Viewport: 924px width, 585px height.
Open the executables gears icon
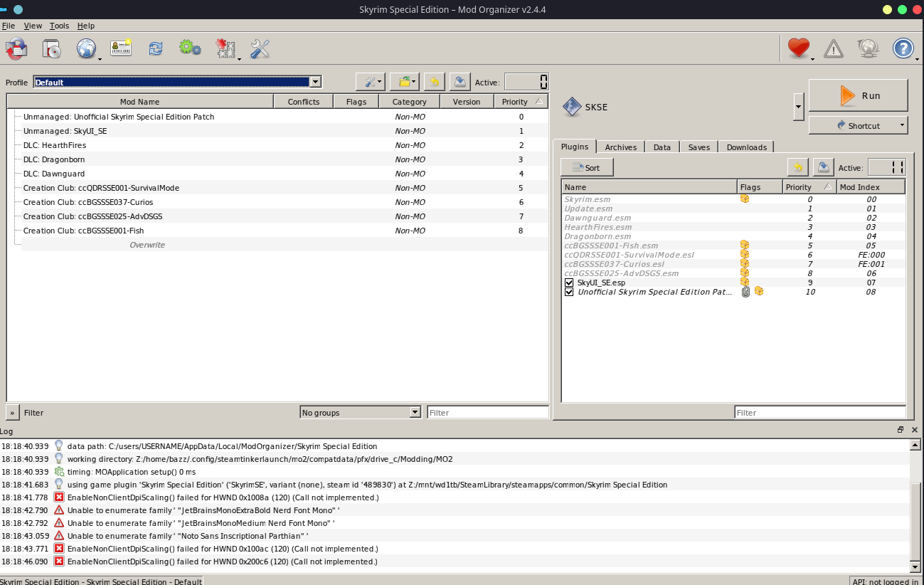pyautogui.click(x=189, y=48)
